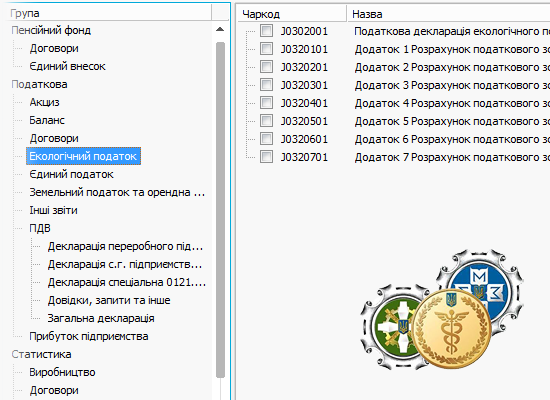550x400 pixels.
Task: Click the Група column header
Action: pos(110,13)
